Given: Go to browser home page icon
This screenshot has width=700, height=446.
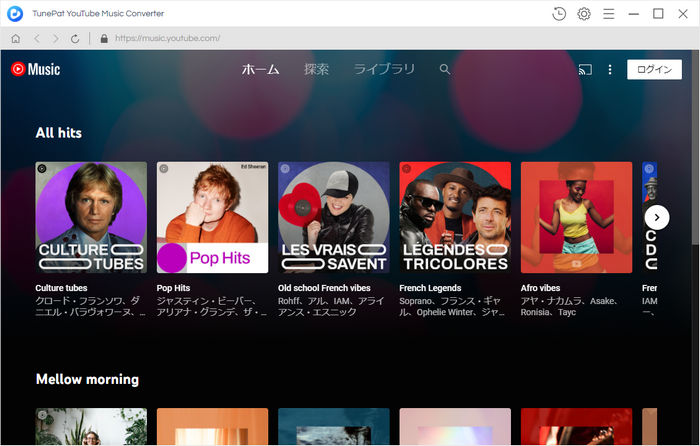Looking at the screenshot, I should click(16, 38).
